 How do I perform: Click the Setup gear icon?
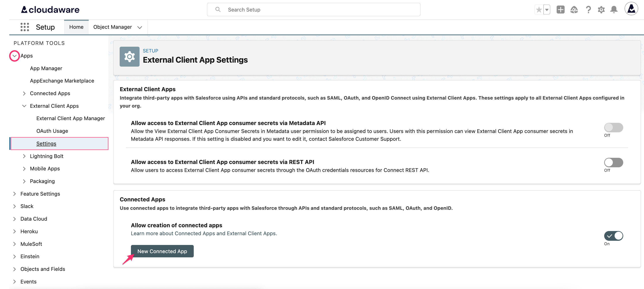(602, 10)
